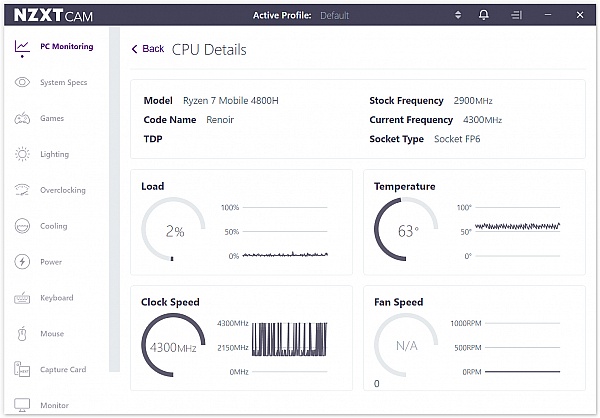Click the model value Ryzen 7 Mobile 4800H
600x418 pixels.
(x=231, y=101)
